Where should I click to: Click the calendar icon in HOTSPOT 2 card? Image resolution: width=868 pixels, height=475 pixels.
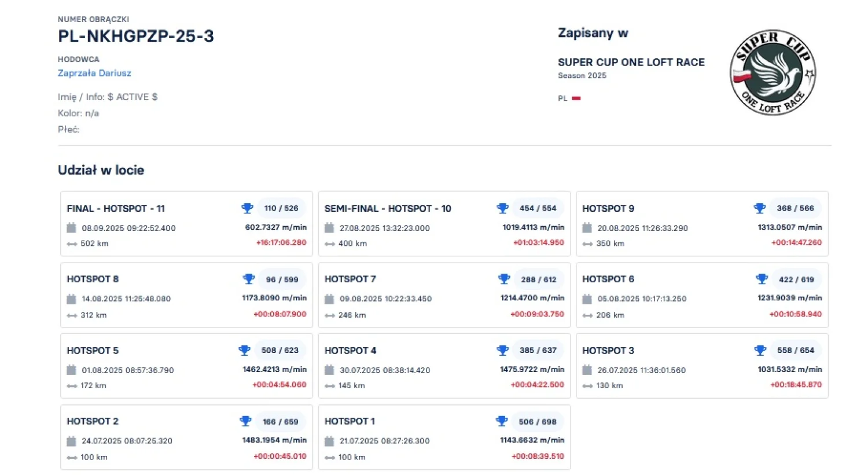(x=71, y=441)
